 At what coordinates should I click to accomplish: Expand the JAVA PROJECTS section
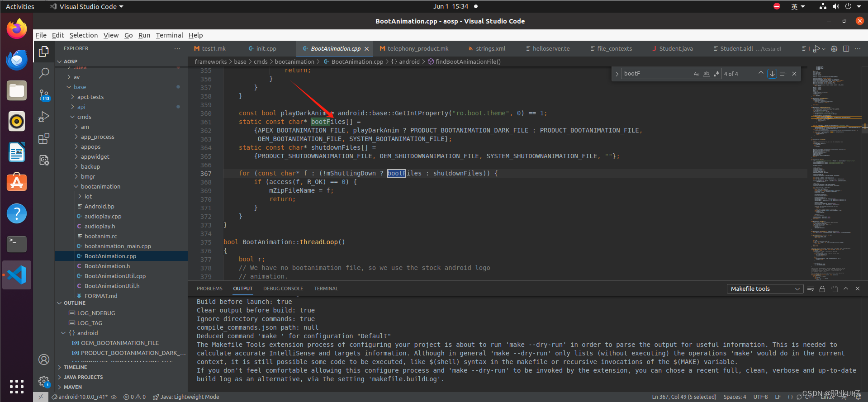[x=83, y=377]
